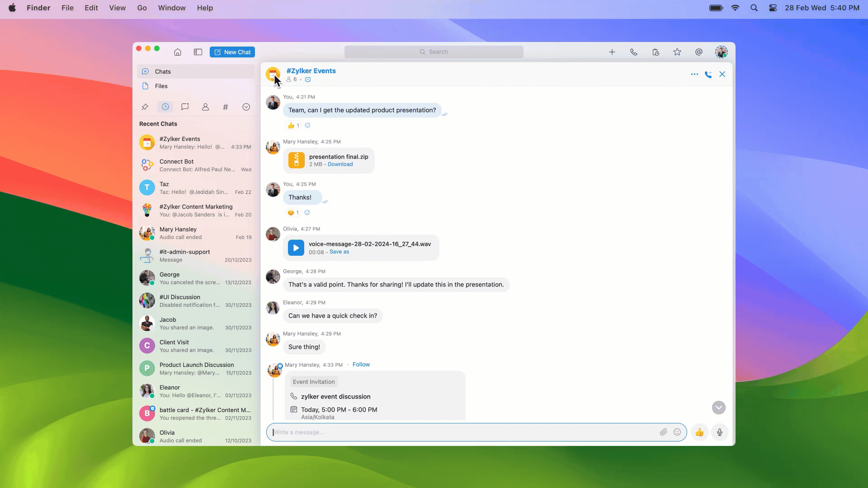Select the channels hashtag filter icon

coord(226,107)
